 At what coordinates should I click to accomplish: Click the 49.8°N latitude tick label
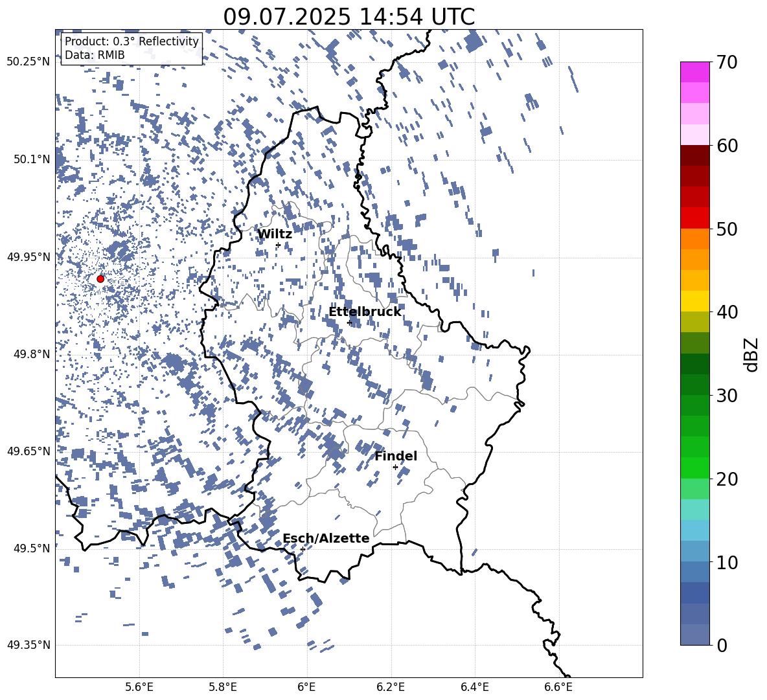tap(32, 354)
